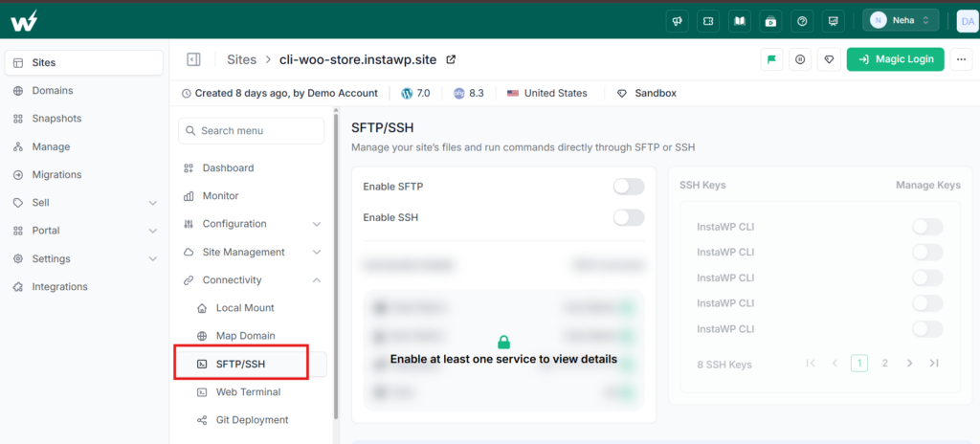Go to first page of SSH keys

click(x=811, y=364)
